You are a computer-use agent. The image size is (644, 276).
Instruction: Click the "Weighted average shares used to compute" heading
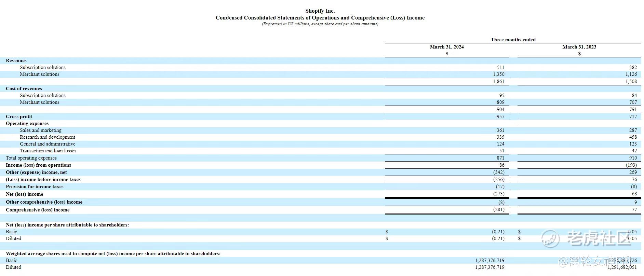(113, 253)
